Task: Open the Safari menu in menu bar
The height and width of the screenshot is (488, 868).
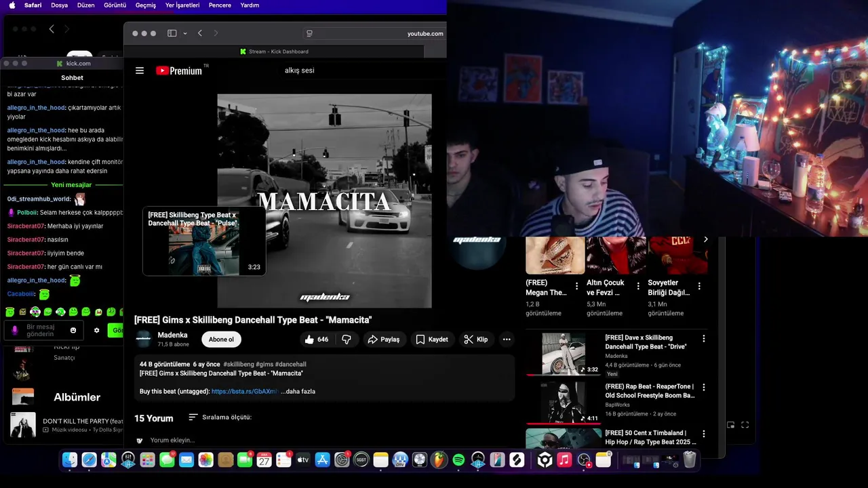Action: 33,5
